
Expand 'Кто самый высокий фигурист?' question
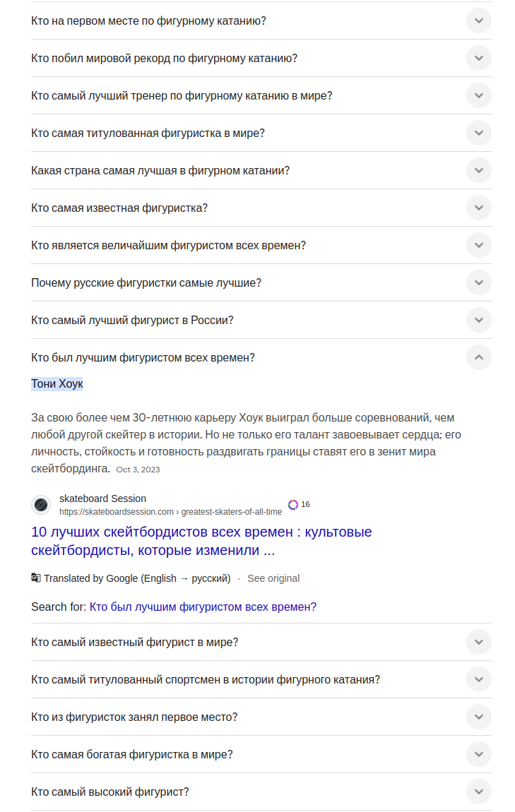pyautogui.click(x=478, y=792)
